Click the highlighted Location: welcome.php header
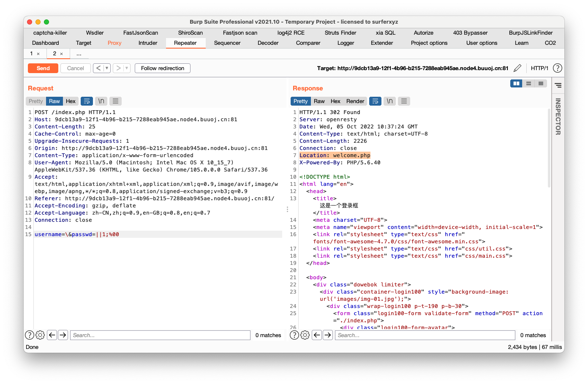 (335, 155)
